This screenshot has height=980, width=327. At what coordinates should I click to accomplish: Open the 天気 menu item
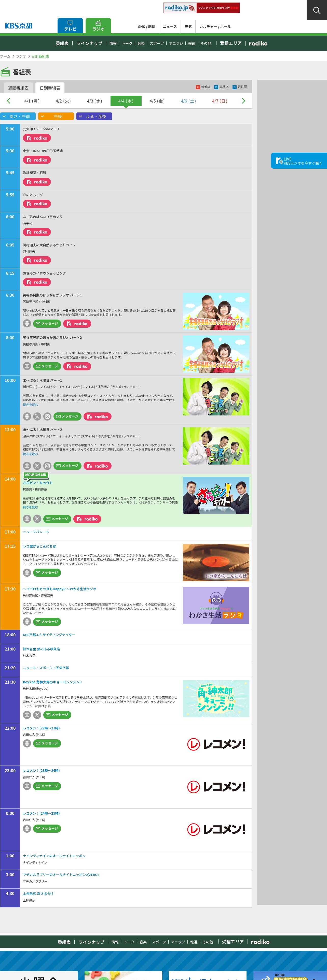click(x=188, y=27)
